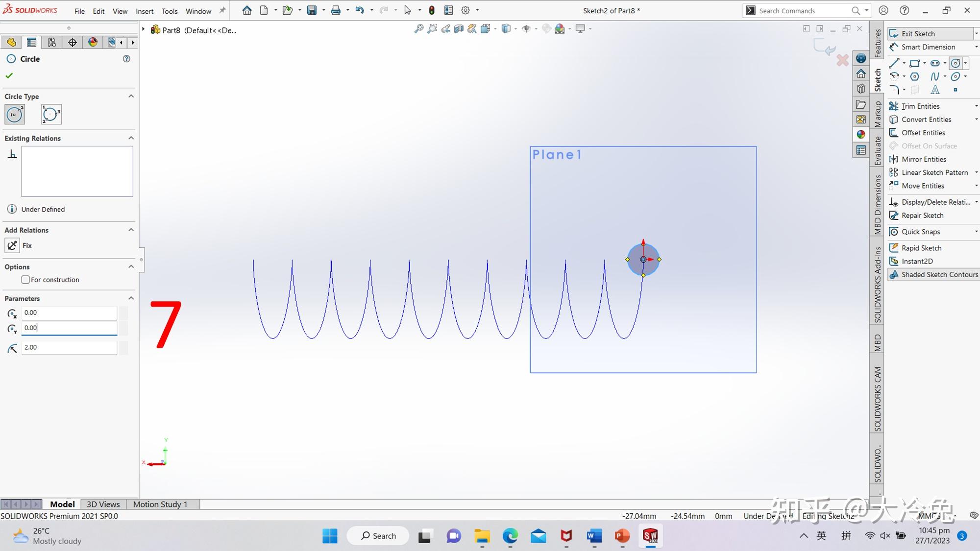Click the Zoom to Fit icon

[419, 29]
